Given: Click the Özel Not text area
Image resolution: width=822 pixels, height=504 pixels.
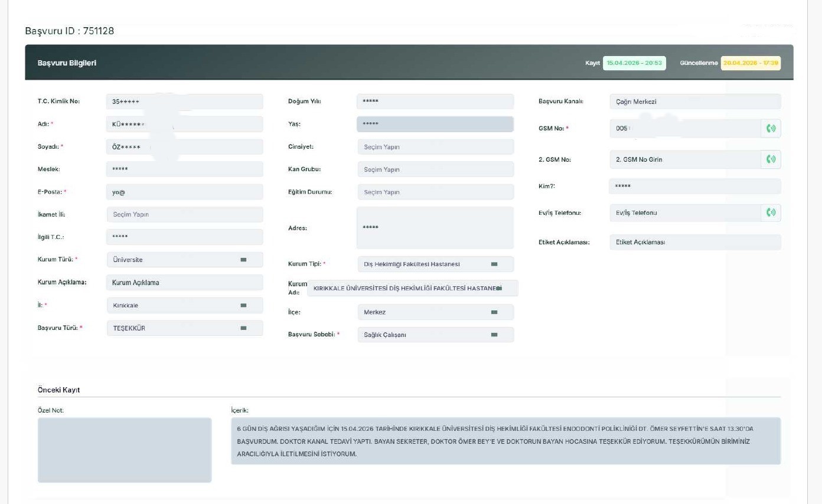Looking at the screenshot, I should (125, 450).
